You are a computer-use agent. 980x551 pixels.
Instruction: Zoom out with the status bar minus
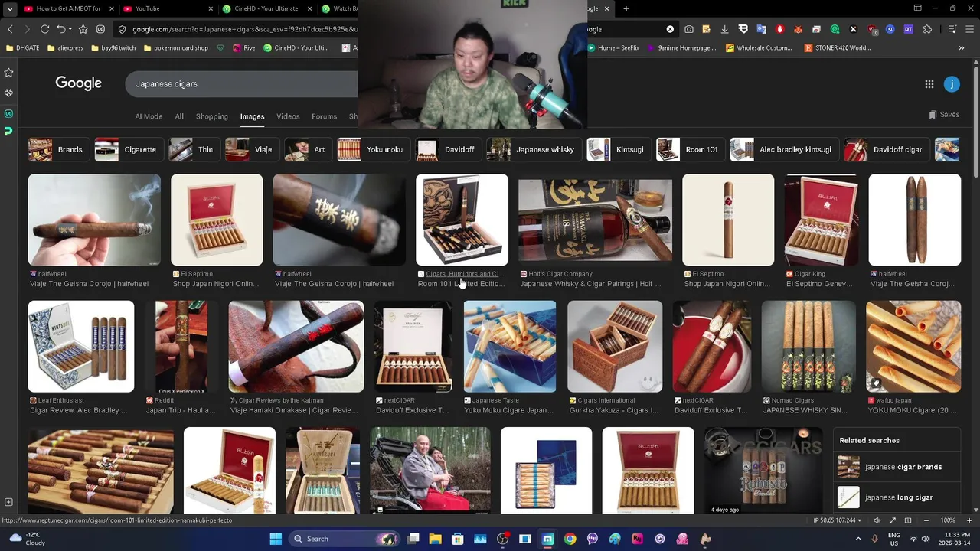(x=926, y=520)
